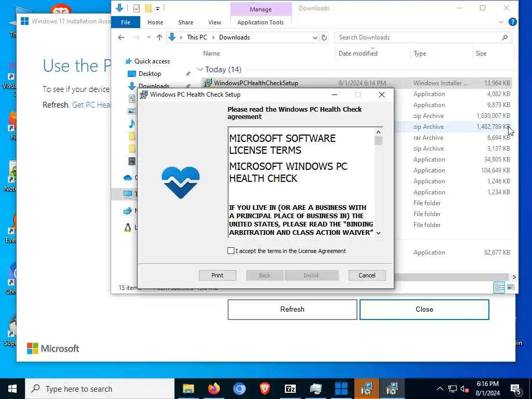
Task: Open Explorer help question mark icon
Action: click(x=512, y=22)
